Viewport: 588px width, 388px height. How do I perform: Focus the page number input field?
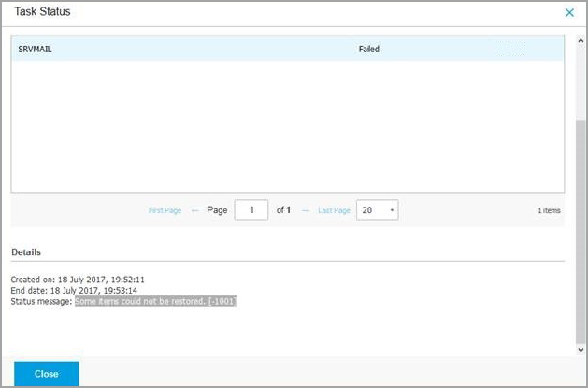(x=251, y=210)
